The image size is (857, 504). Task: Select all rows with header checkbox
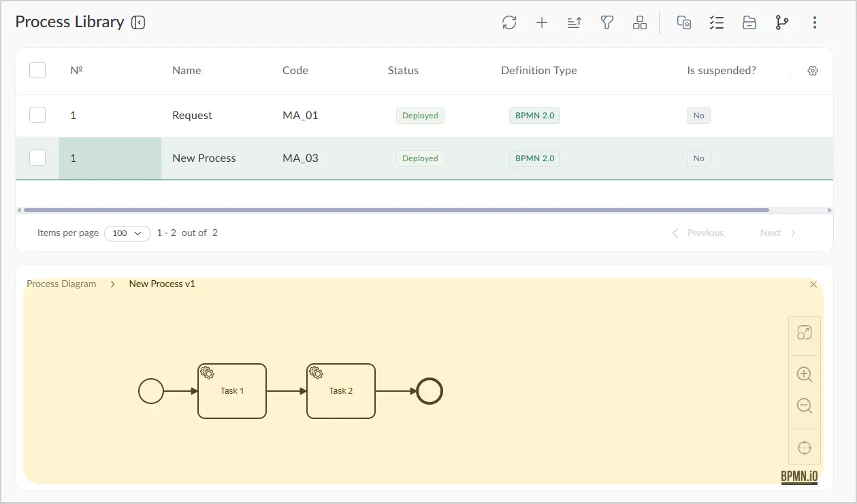coord(37,70)
